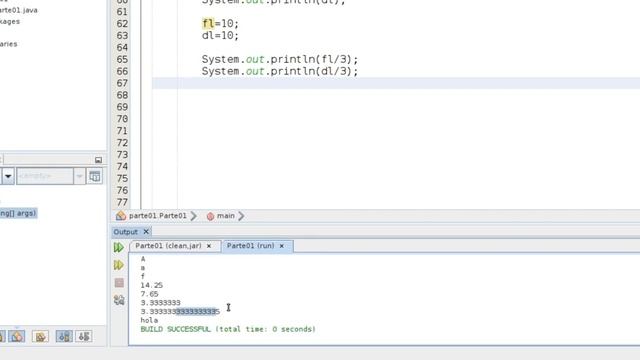Select the args method entry in Navigator
This screenshot has height=360, width=640.
18,213
